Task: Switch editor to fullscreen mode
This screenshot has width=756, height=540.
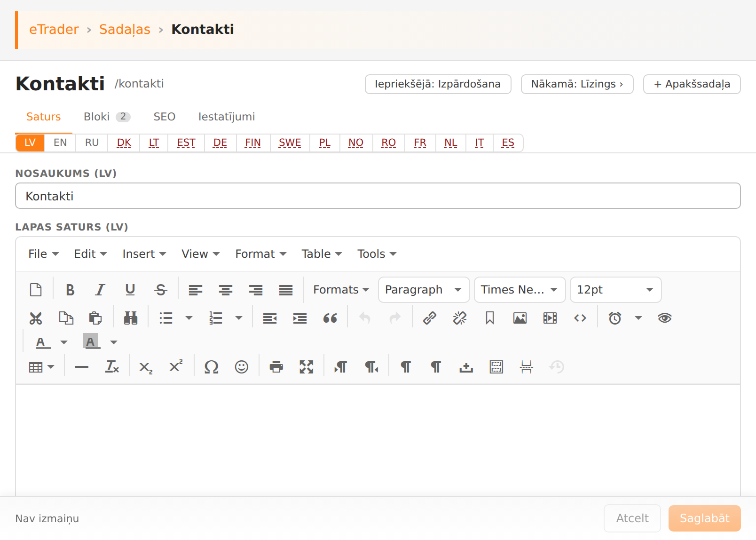Action: [x=307, y=367]
